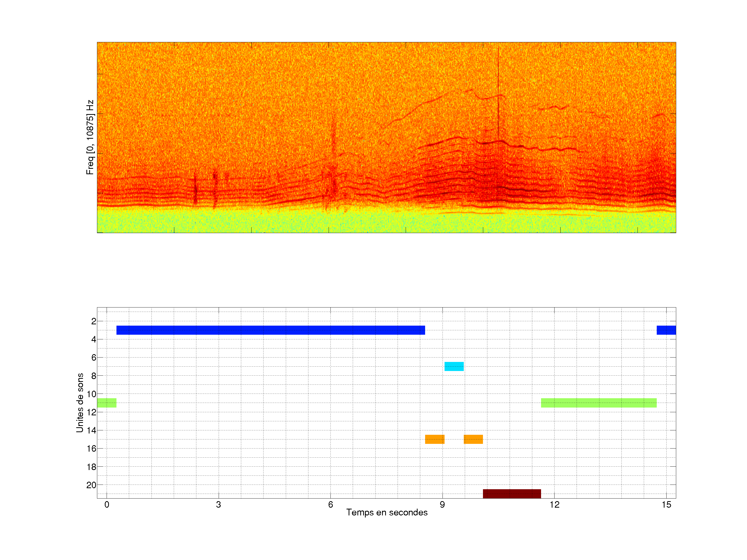Click the small green bar at time zero

[107, 403]
